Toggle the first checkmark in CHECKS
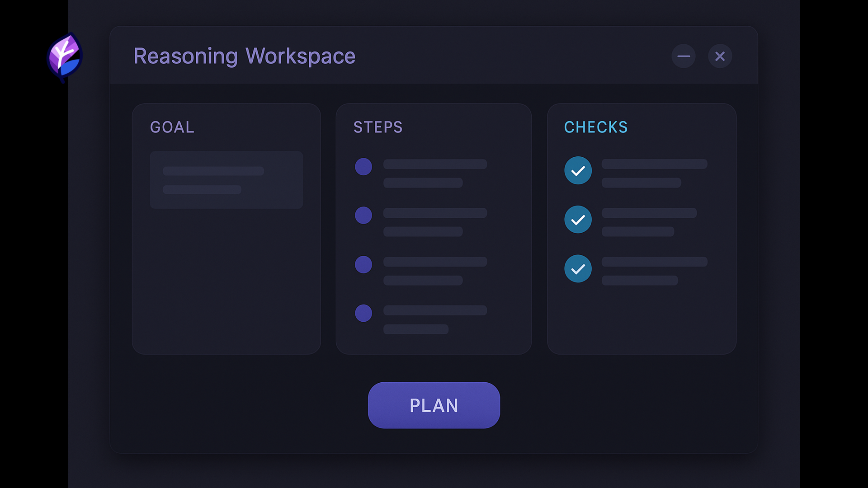 click(578, 170)
